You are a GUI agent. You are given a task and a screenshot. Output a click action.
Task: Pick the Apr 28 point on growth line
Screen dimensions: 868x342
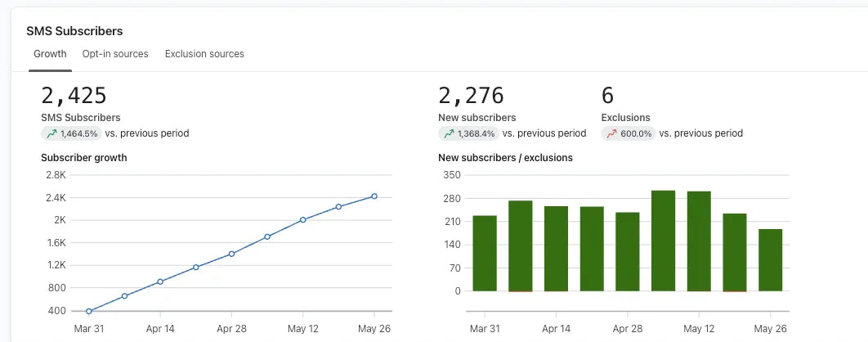[x=232, y=254]
